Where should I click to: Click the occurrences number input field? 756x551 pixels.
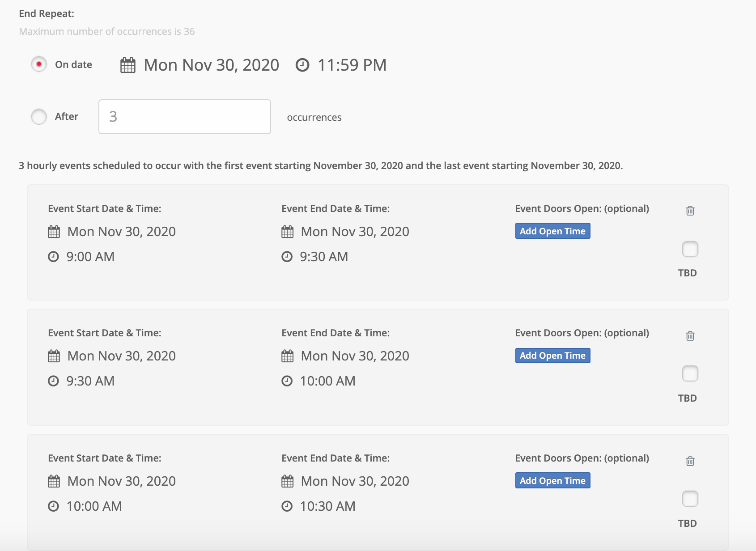pos(185,117)
